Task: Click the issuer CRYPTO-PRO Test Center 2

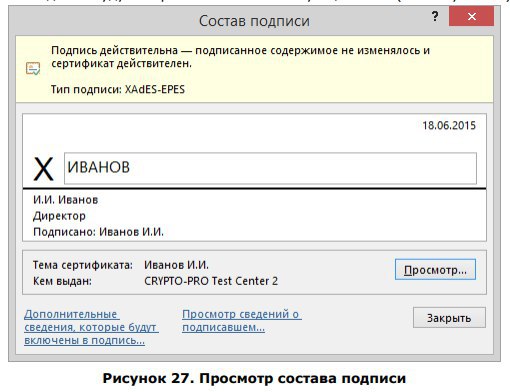Action: click(211, 281)
